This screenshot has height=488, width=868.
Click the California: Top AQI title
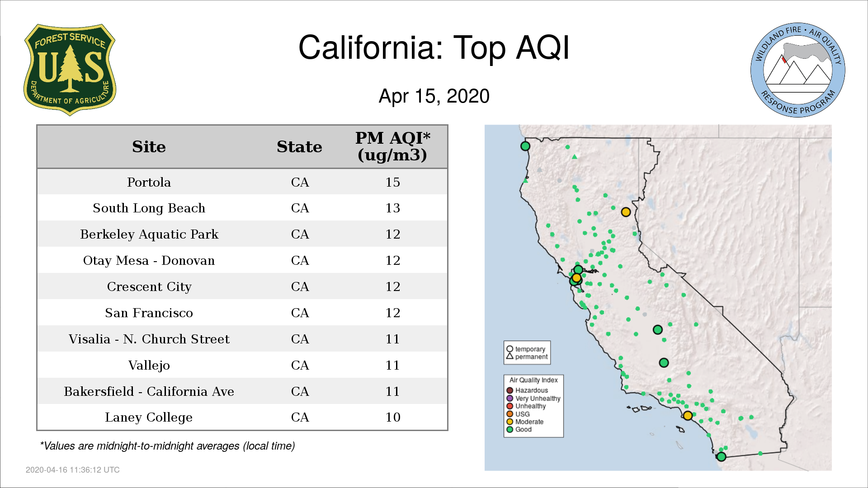[434, 47]
